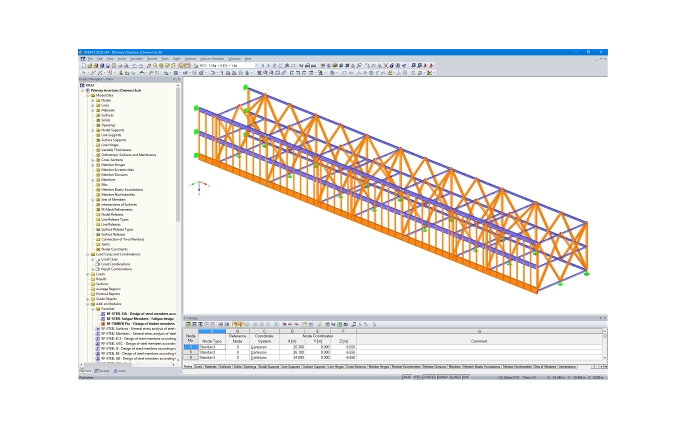Open the View menu
This screenshot has height=429, width=686.
pyautogui.click(x=110, y=59)
